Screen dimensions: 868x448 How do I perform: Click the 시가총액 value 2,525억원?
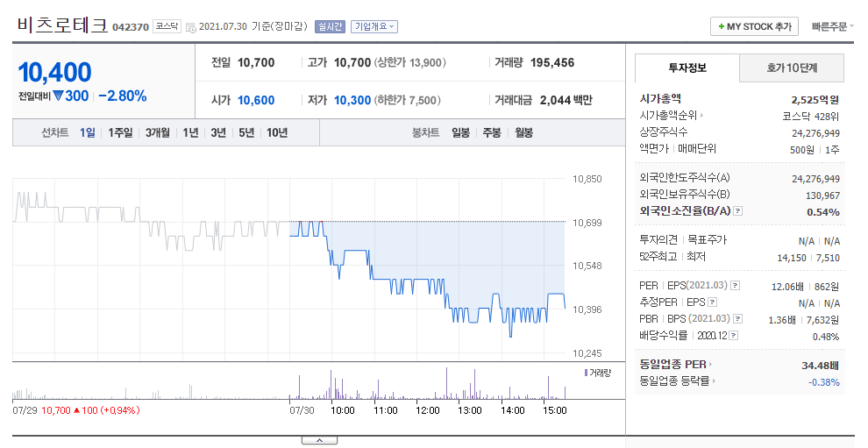815,100
